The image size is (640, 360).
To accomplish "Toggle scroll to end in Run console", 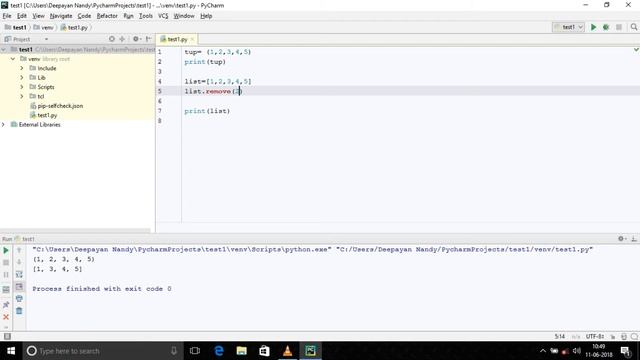I will pyautogui.click(x=19, y=287).
